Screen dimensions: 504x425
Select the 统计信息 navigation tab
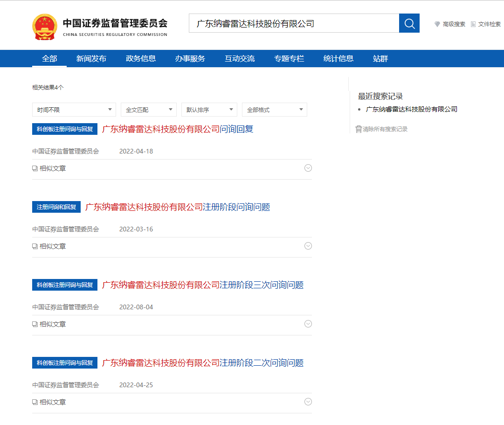pos(338,59)
